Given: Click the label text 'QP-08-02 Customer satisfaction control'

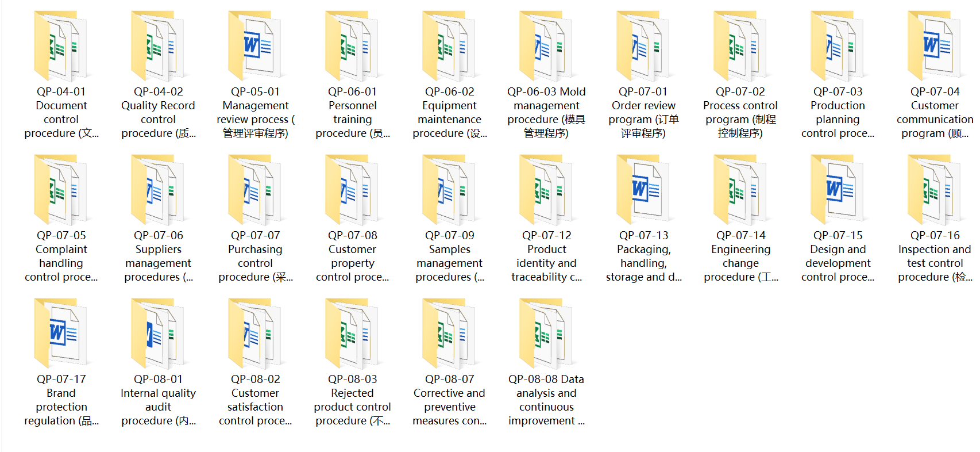Looking at the screenshot, I should [x=255, y=400].
